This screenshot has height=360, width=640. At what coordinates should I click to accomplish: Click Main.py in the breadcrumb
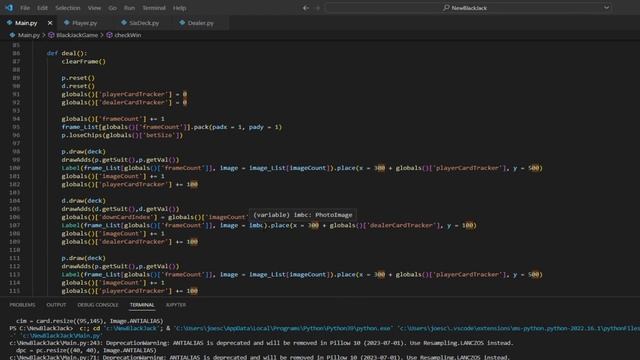[x=29, y=36]
